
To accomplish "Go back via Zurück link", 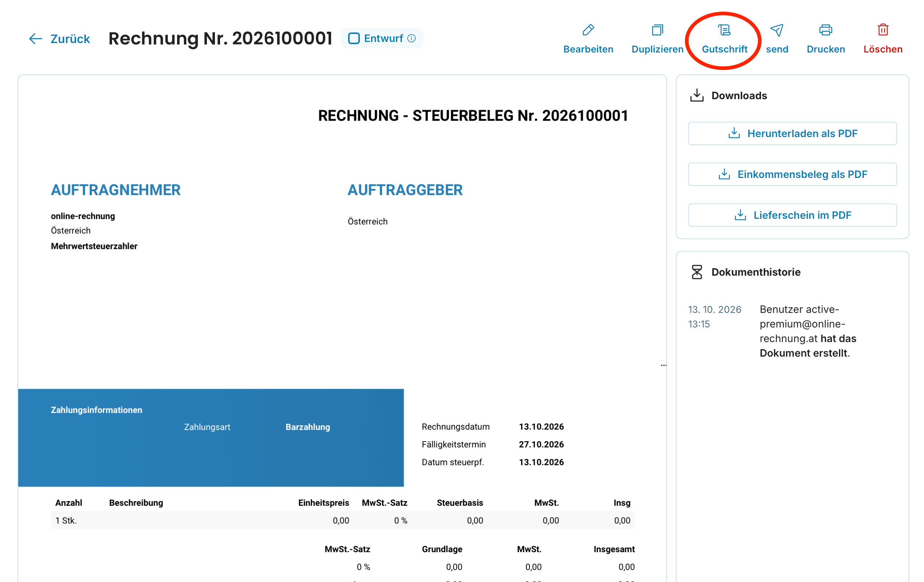I will [70, 39].
